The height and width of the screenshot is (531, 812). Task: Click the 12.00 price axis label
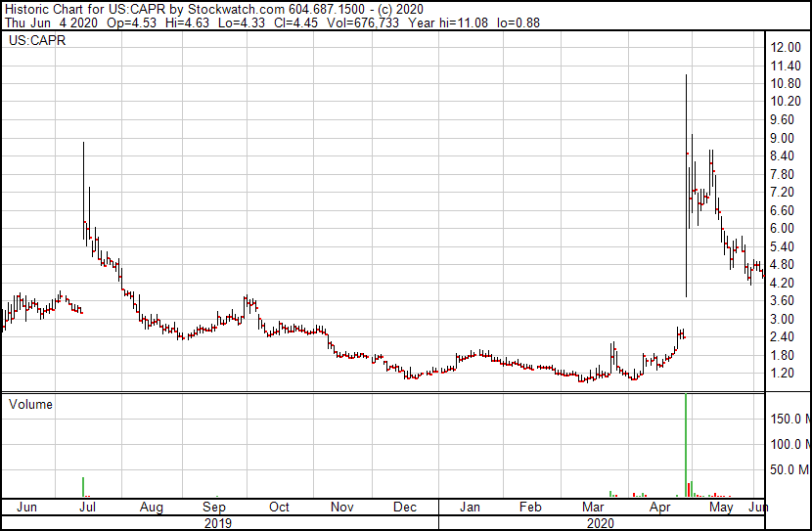(786, 47)
